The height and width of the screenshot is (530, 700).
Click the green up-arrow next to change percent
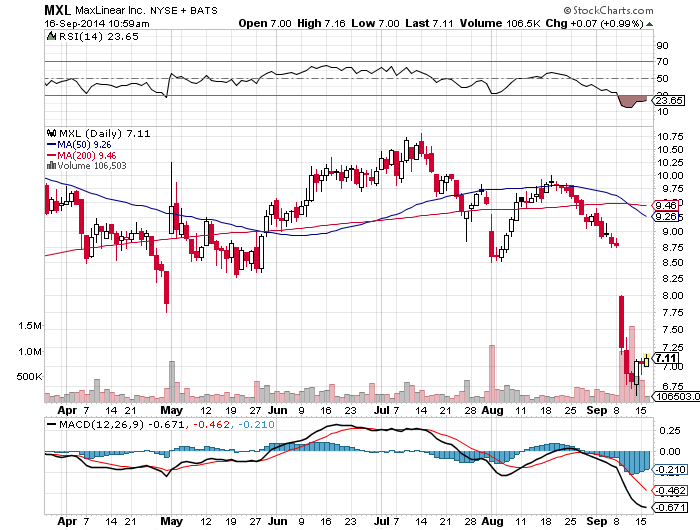649,24
